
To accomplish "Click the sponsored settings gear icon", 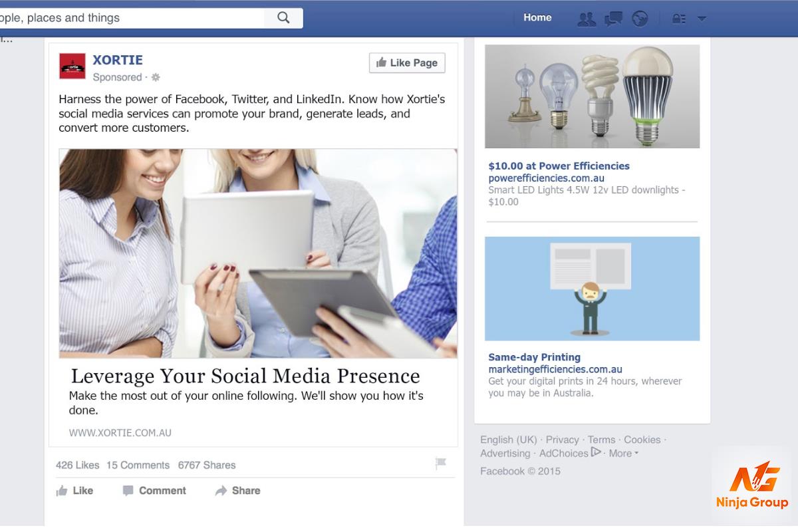I will [156, 77].
